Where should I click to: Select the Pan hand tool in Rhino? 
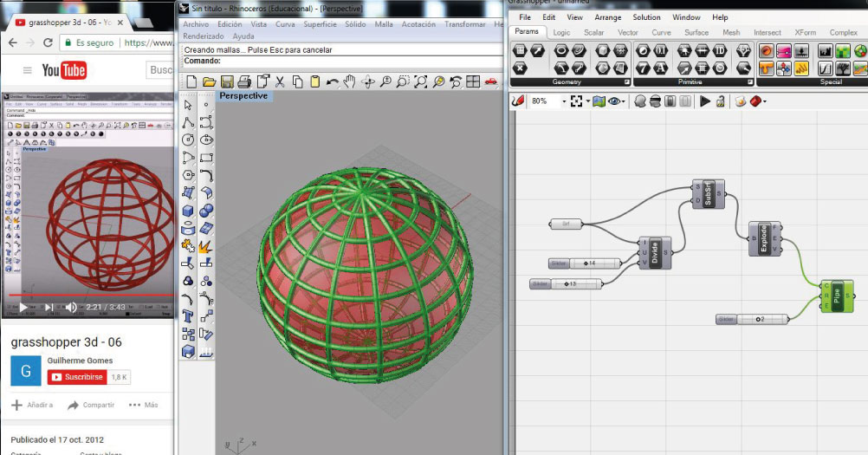[x=349, y=82]
